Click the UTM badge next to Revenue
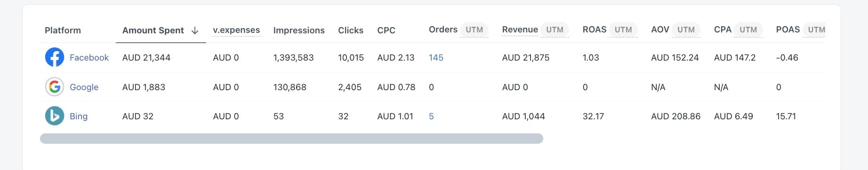The image size is (868, 170). pos(555,30)
